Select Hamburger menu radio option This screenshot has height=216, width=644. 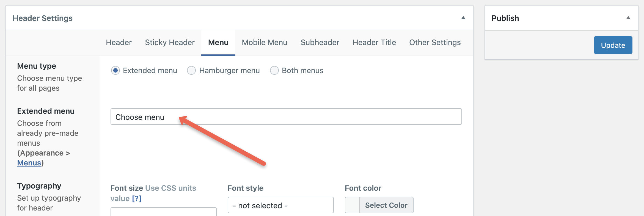click(191, 71)
